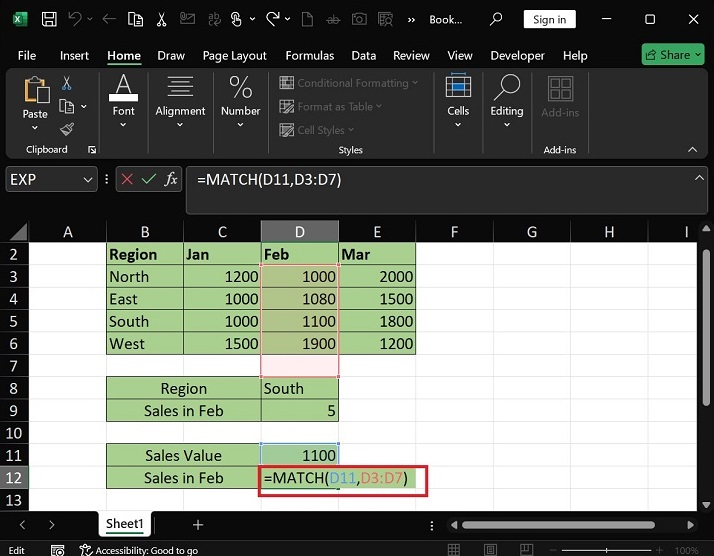This screenshot has width=714, height=556.
Task: Expand the Paste options arrow
Action: 35,128
